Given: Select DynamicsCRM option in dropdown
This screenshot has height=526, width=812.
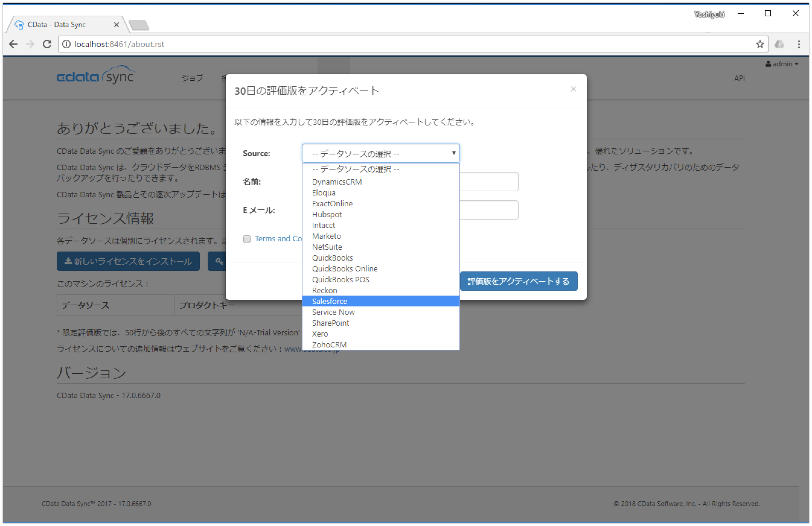Looking at the screenshot, I should tap(337, 182).
